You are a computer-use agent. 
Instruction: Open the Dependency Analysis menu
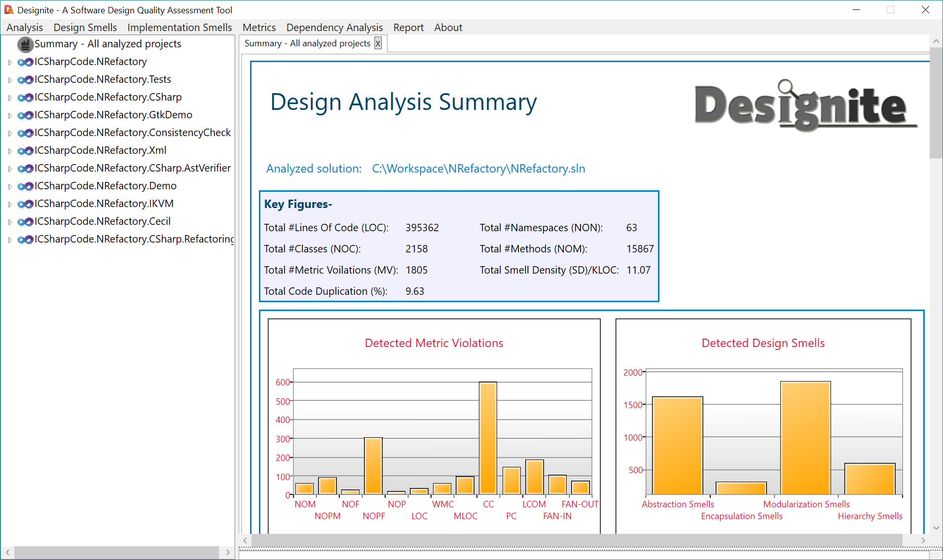point(334,28)
